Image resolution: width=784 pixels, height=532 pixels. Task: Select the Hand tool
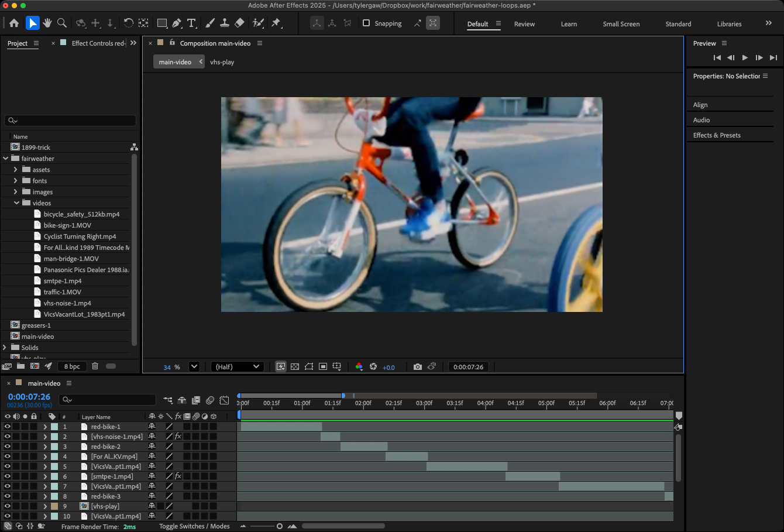click(47, 23)
